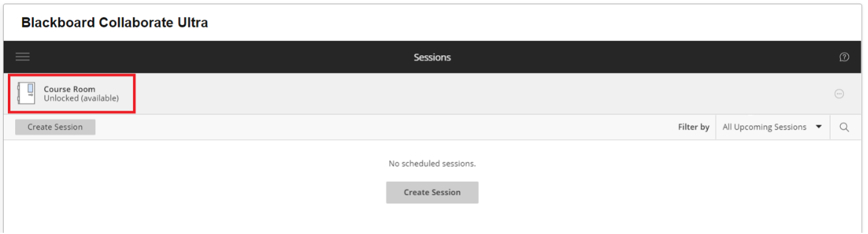Screen dimensions: 868x234
Task: Open the hamburger navigation menu
Action: pos(22,57)
